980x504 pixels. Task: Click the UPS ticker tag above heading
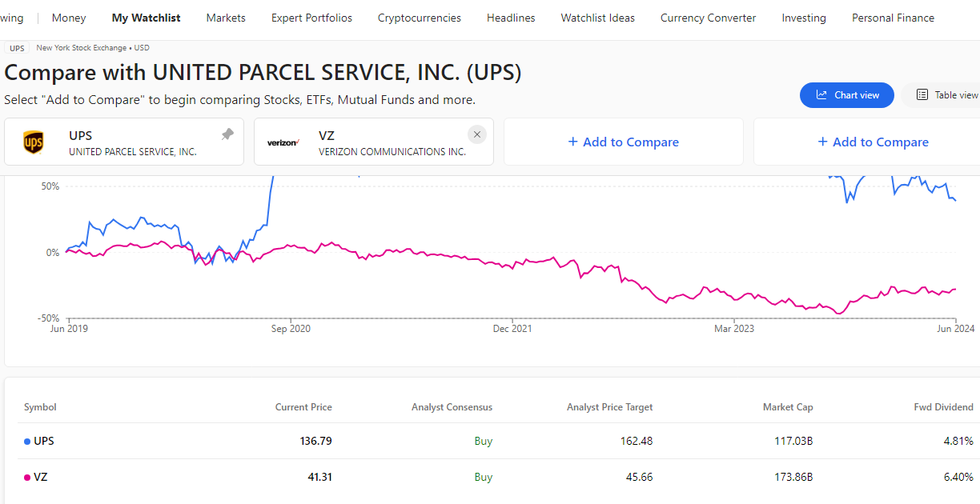(17, 48)
